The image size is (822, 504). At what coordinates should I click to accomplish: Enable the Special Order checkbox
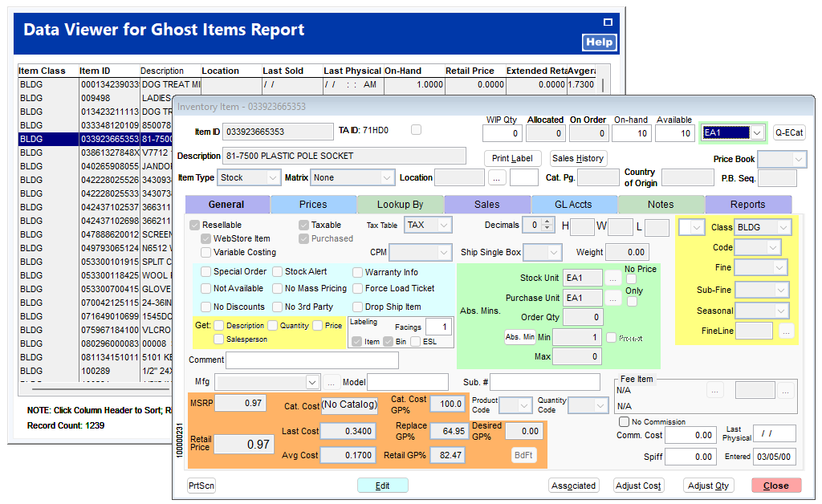coord(206,272)
